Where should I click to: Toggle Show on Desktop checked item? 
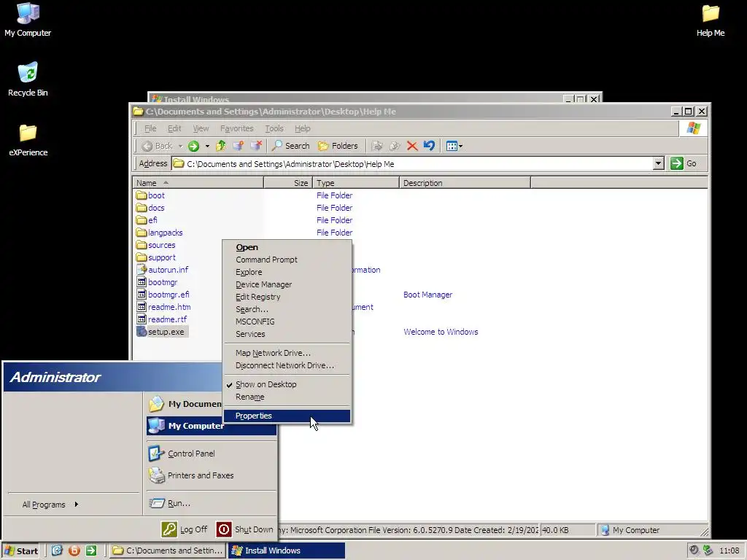click(x=287, y=384)
